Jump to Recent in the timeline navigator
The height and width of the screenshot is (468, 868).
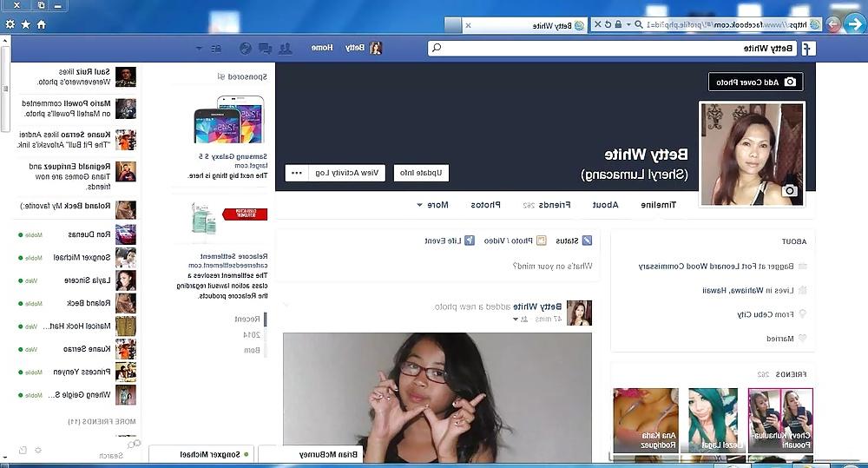point(247,319)
